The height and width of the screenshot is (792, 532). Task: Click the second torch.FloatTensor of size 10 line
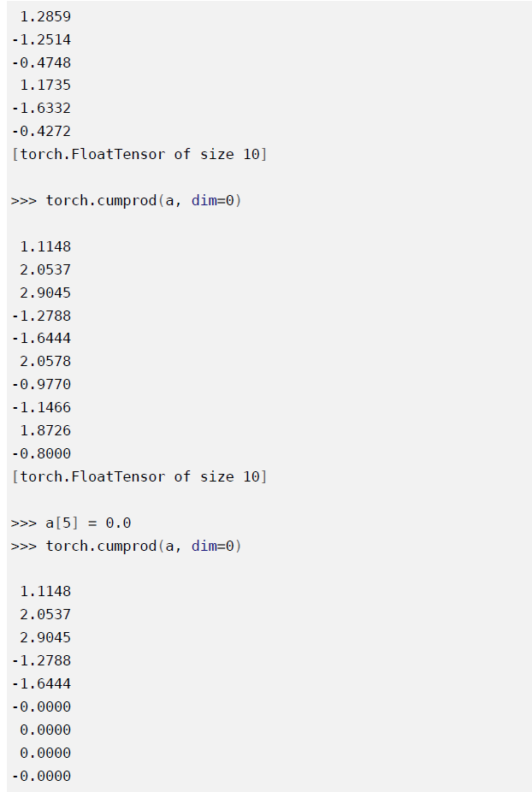pos(139,476)
